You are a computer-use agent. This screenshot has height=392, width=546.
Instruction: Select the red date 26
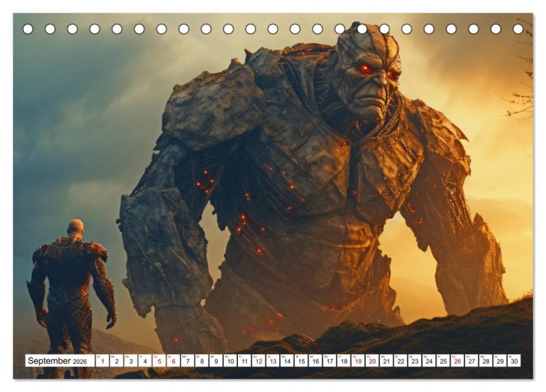tap(458, 361)
